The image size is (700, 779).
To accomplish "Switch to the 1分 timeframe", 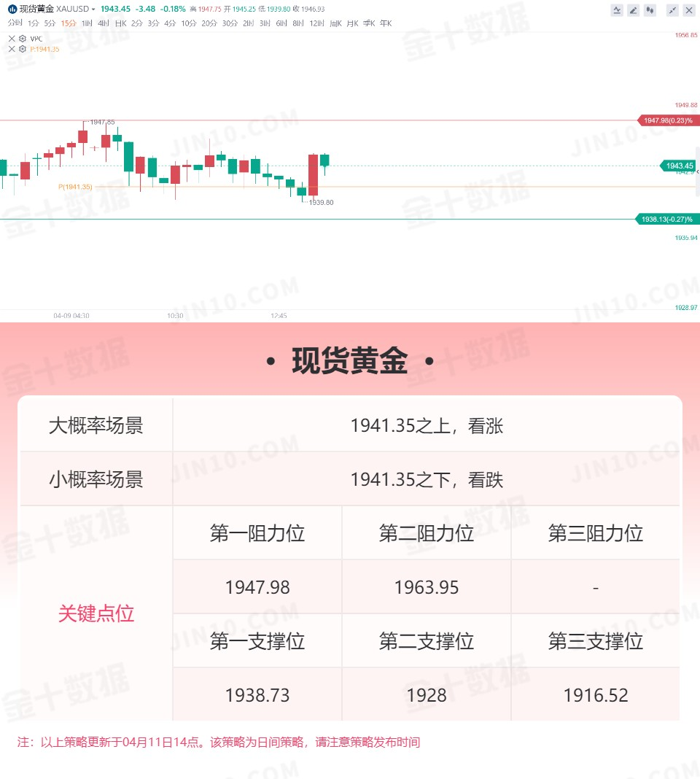I will coord(34,23).
